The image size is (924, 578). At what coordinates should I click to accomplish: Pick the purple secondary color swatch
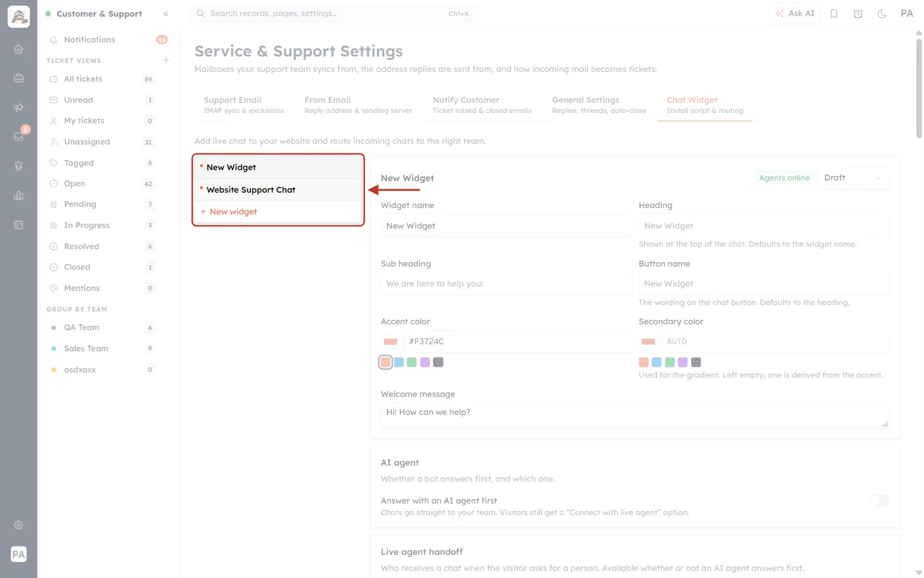tap(683, 362)
